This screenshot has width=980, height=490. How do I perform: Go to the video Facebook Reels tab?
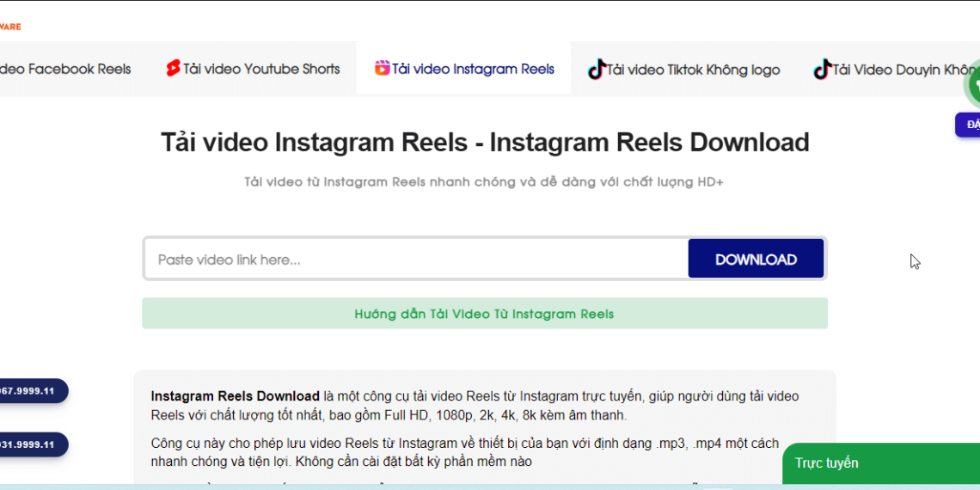(x=65, y=69)
